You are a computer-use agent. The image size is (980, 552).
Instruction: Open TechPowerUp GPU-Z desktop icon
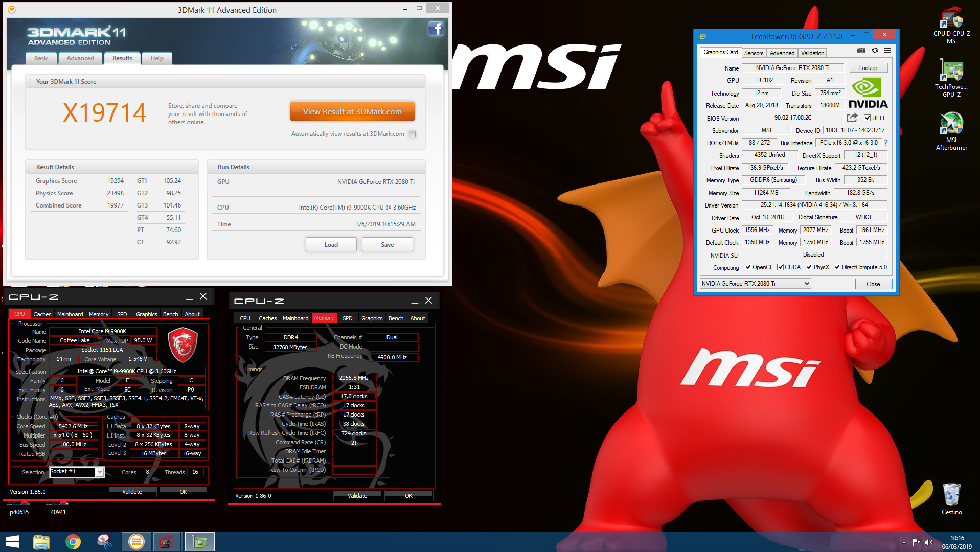(951, 78)
